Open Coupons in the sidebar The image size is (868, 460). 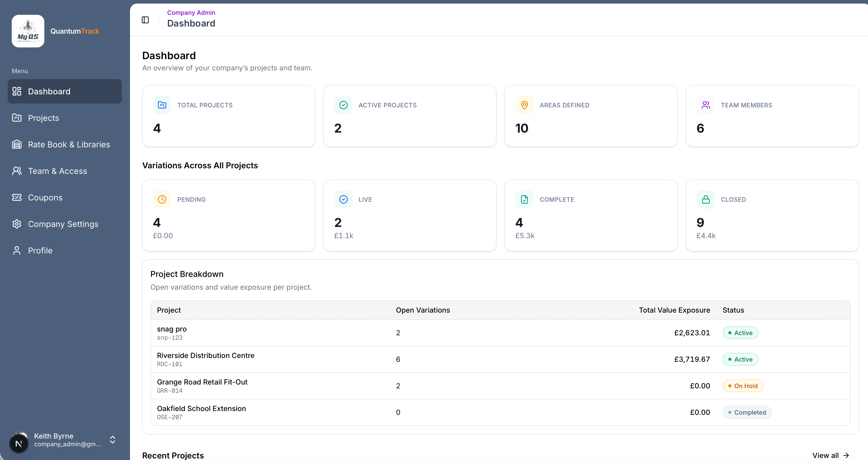[x=65, y=198]
